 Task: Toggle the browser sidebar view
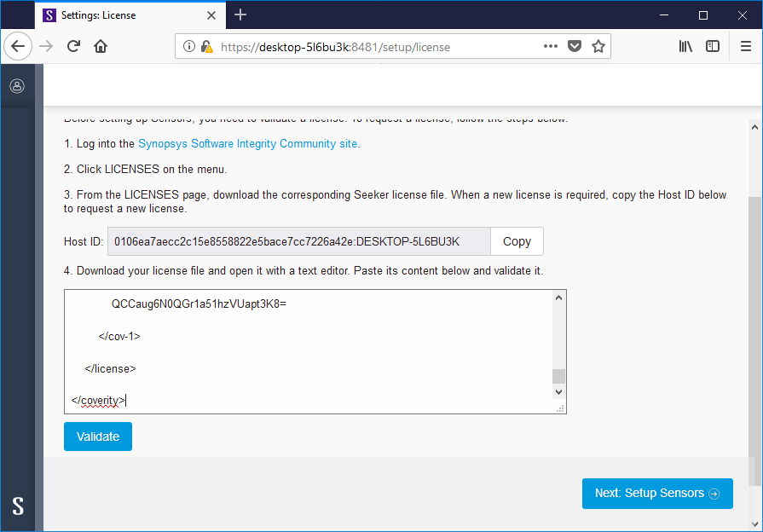[x=713, y=47]
